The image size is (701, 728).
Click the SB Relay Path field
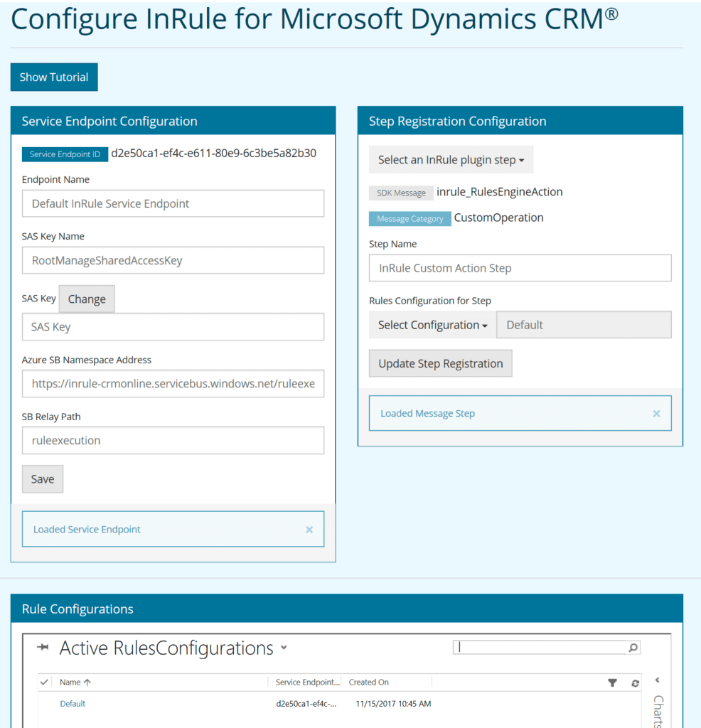point(173,441)
